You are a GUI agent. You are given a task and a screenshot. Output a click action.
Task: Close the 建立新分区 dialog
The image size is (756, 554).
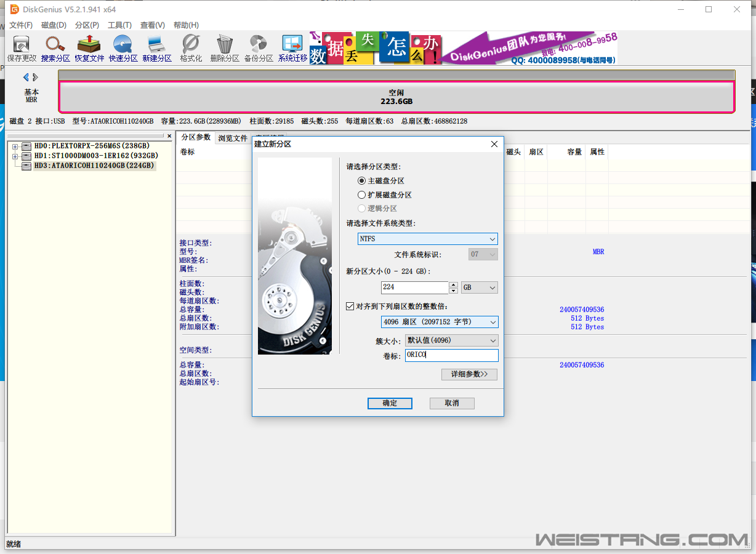coord(494,144)
